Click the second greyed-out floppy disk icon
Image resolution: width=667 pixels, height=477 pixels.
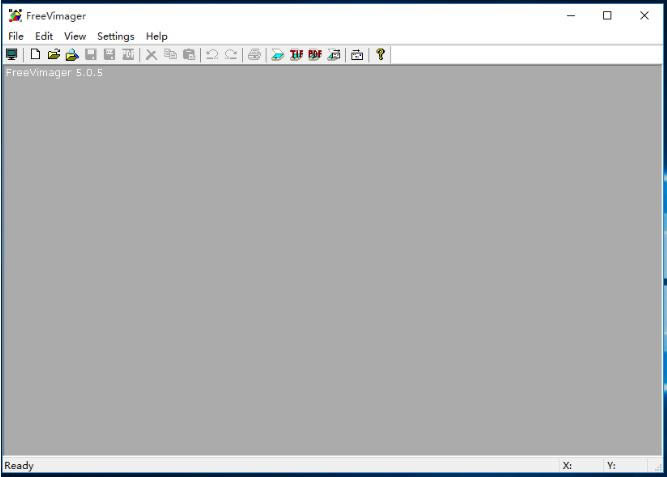[109, 54]
